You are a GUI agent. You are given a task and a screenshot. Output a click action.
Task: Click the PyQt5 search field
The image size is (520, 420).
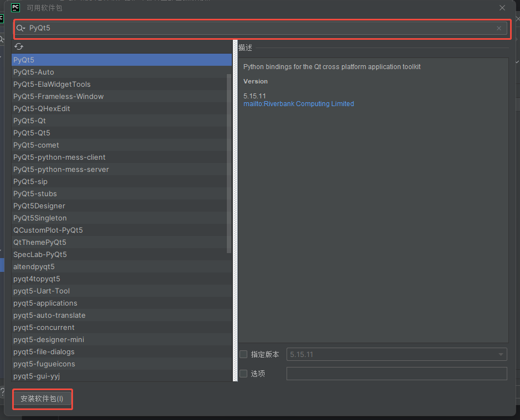(x=261, y=28)
